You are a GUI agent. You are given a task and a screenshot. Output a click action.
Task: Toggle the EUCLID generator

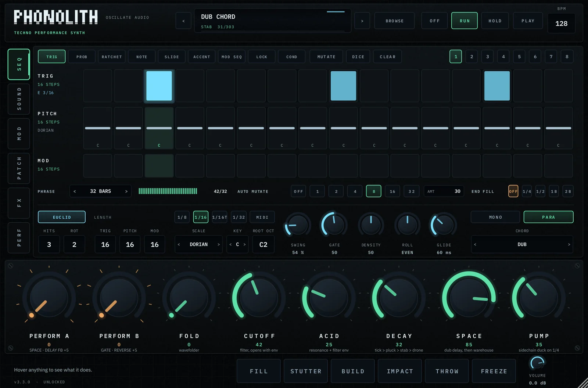point(62,217)
